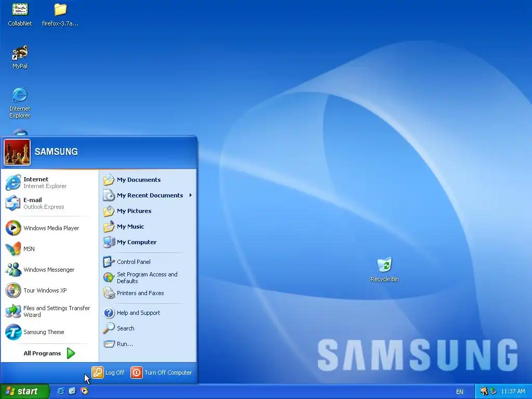The height and width of the screenshot is (399, 532).
Task: Click Internet Explorer quick launch icon
Action: (60, 391)
